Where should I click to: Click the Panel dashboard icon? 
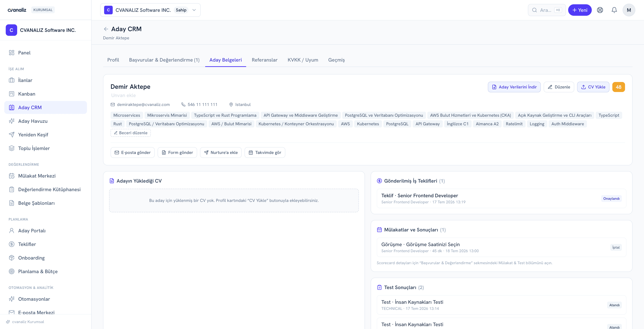point(11,53)
